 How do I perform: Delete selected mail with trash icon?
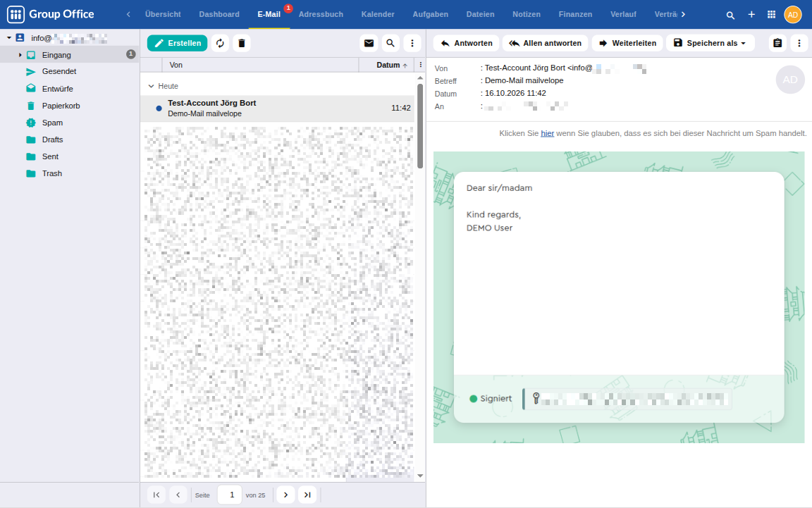241,43
